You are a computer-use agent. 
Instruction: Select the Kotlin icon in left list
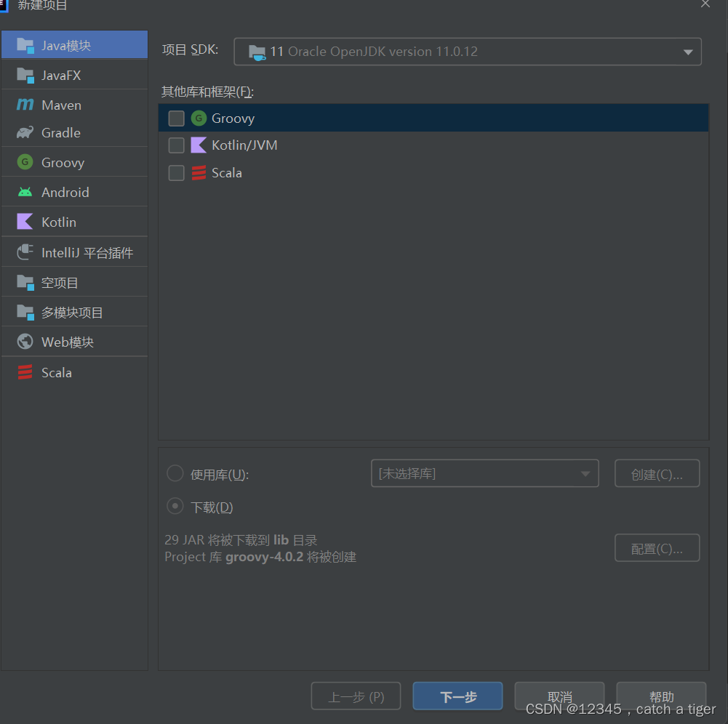(25, 222)
